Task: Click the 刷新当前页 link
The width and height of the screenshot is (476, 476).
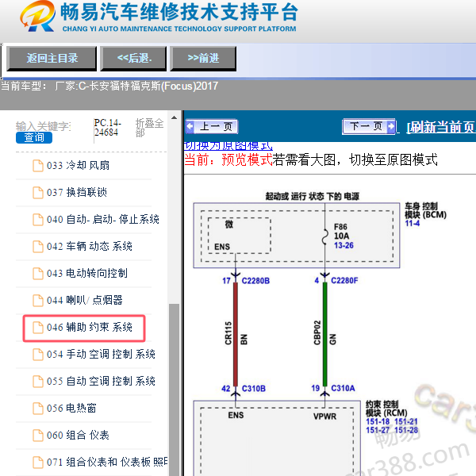Action: pyautogui.click(x=441, y=127)
